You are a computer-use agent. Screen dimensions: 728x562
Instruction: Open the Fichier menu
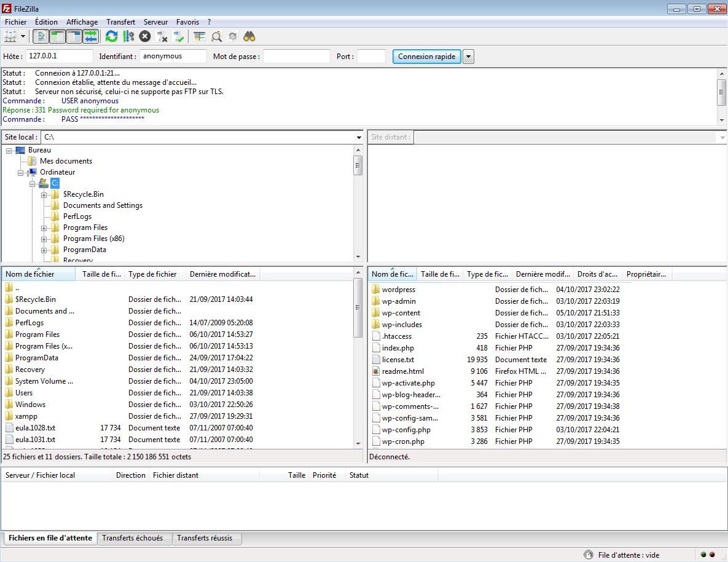(16, 22)
